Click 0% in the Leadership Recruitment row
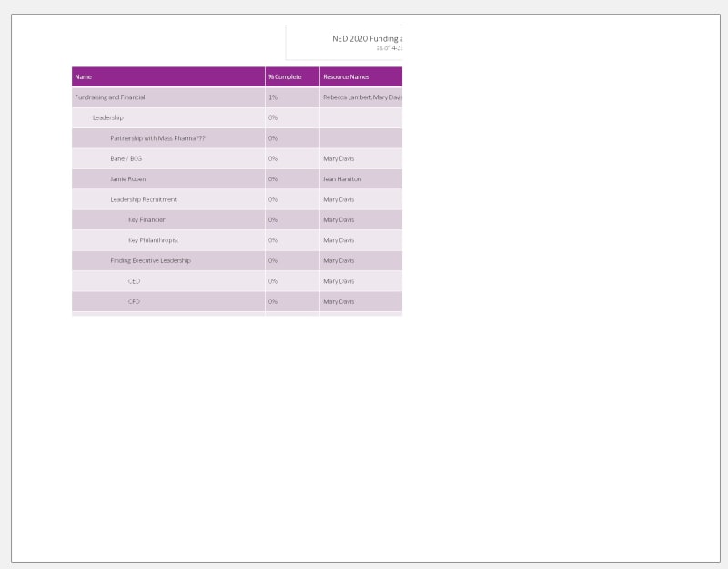 click(x=272, y=199)
